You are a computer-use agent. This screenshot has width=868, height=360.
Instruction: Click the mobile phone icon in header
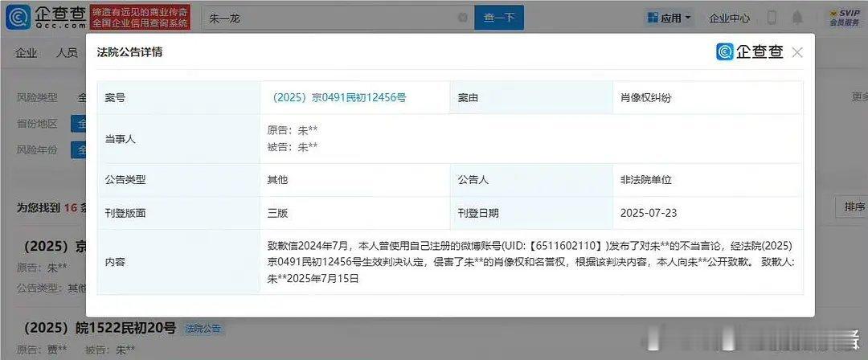(x=771, y=18)
